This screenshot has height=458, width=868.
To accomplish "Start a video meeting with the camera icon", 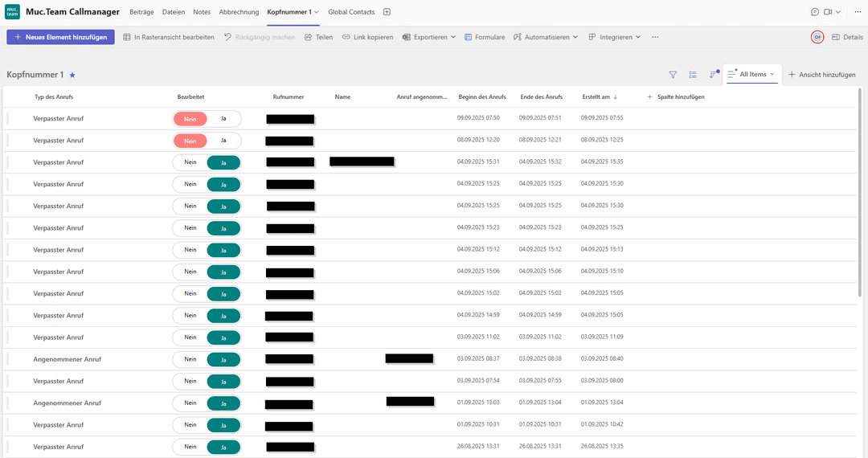I will [827, 12].
